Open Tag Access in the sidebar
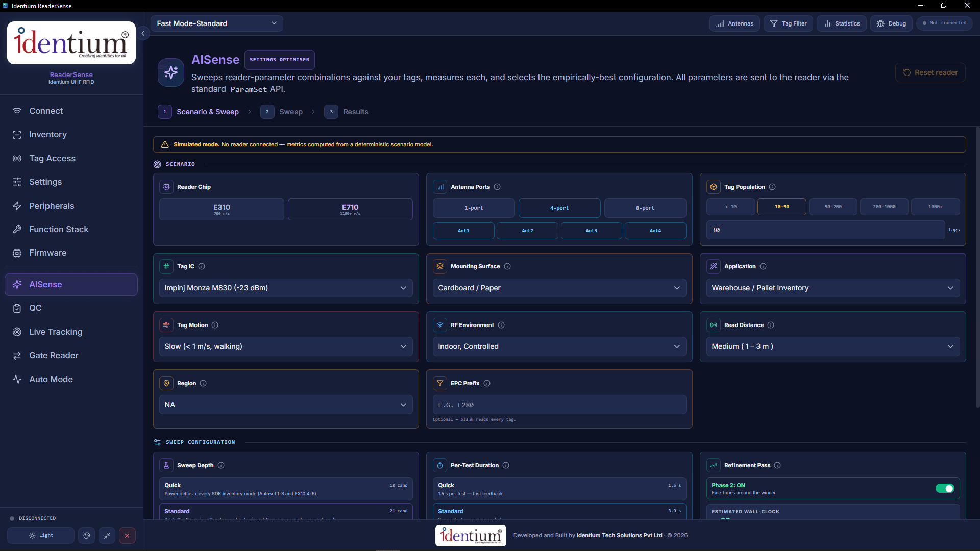Screen dimensions: 980x551 click(71, 158)
